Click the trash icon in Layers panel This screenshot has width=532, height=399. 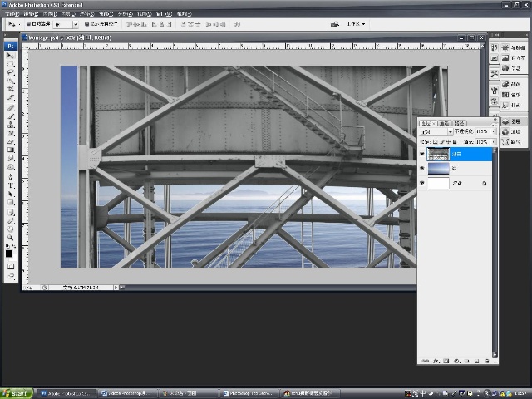click(x=487, y=361)
